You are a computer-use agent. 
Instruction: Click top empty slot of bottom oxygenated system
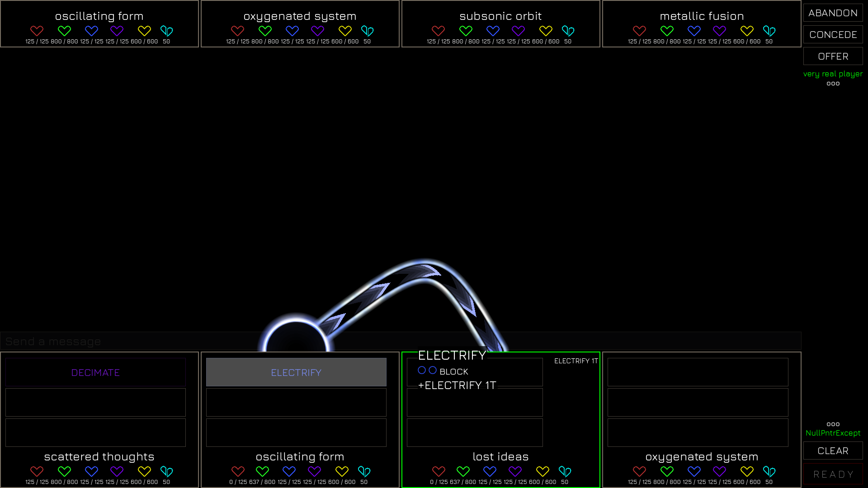pos(698,372)
